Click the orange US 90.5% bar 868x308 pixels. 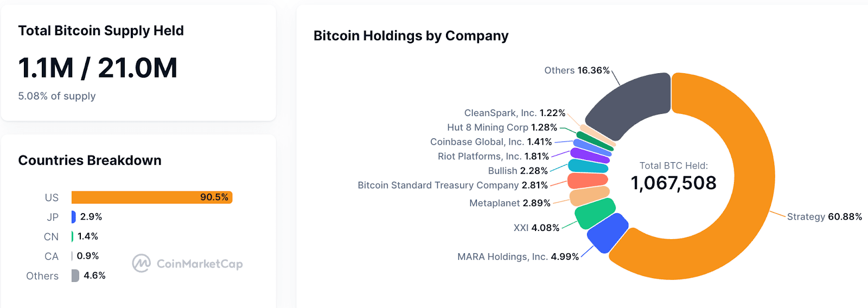coord(152,197)
